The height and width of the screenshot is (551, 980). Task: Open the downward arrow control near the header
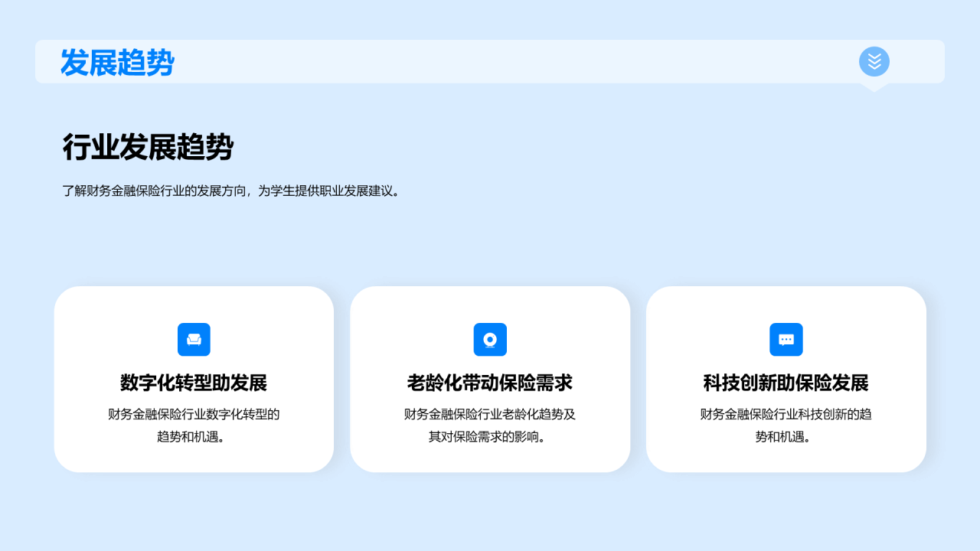(x=874, y=61)
